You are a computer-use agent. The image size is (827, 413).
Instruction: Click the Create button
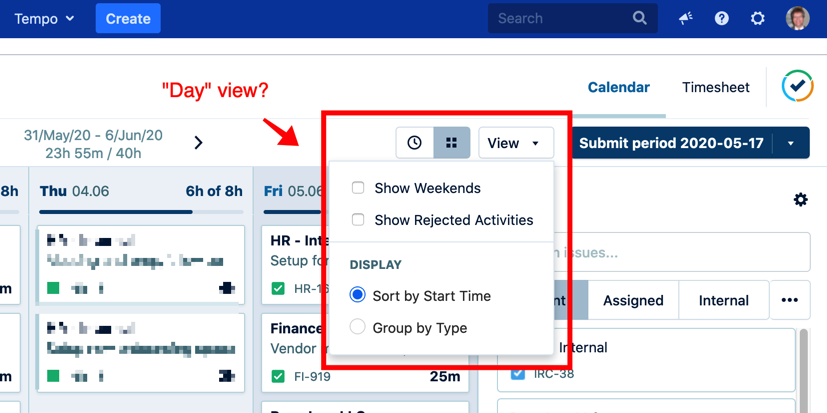pyautogui.click(x=128, y=18)
